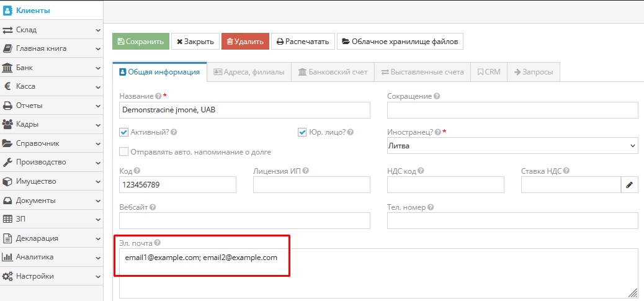Screen dimensions: 644x301
Task: Toggle the Юр. лицо checkbox
Action: tap(303, 132)
